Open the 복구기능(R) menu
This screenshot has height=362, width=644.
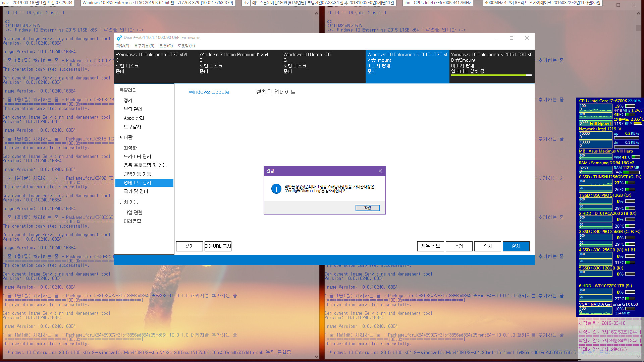pyautogui.click(x=144, y=46)
